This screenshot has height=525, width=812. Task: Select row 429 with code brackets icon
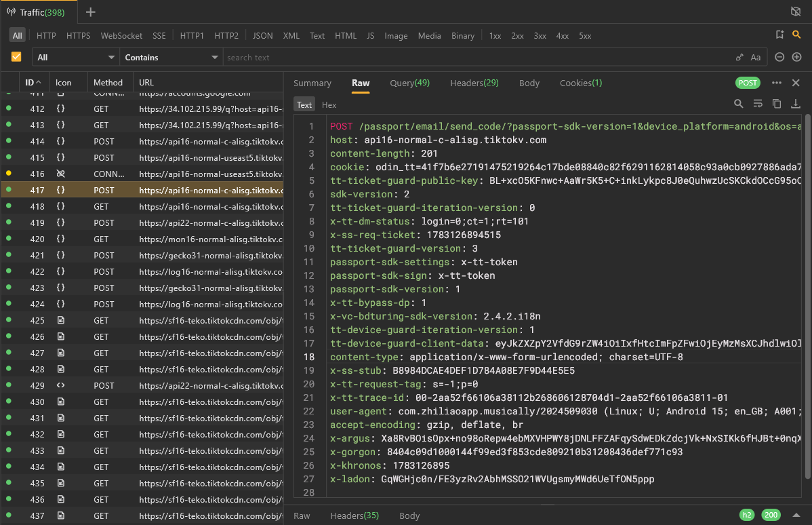(60, 385)
